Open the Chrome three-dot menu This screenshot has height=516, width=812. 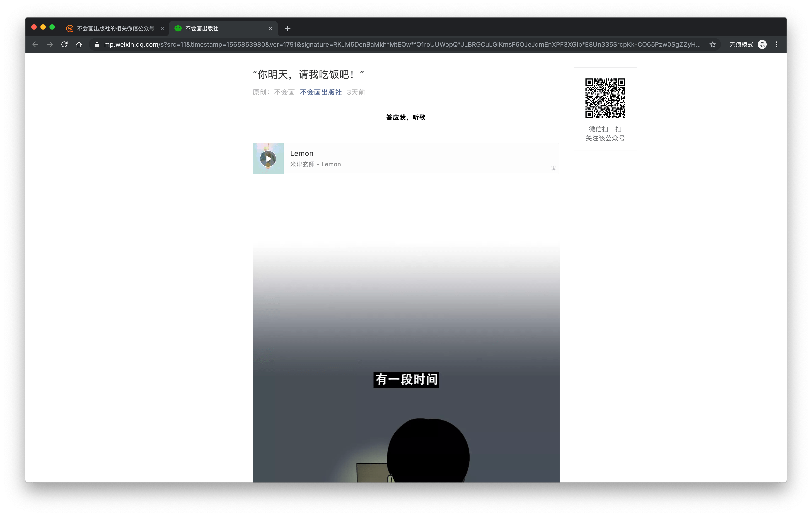[x=777, y=44]
